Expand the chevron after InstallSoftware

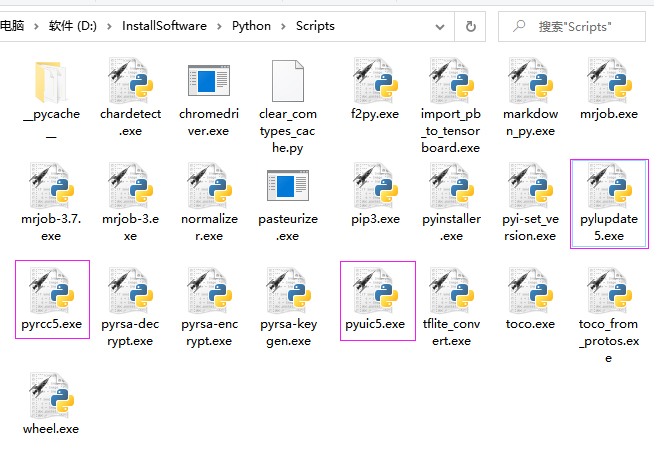219,26
